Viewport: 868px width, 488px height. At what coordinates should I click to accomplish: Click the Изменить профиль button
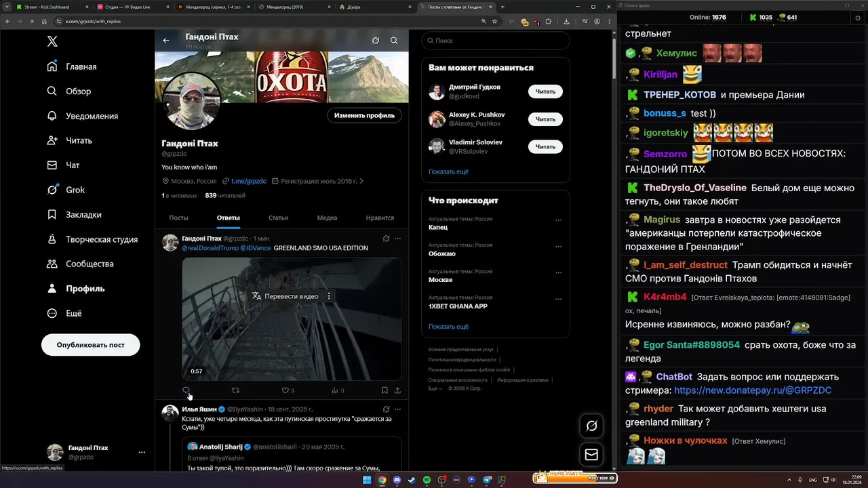(364, 115)
